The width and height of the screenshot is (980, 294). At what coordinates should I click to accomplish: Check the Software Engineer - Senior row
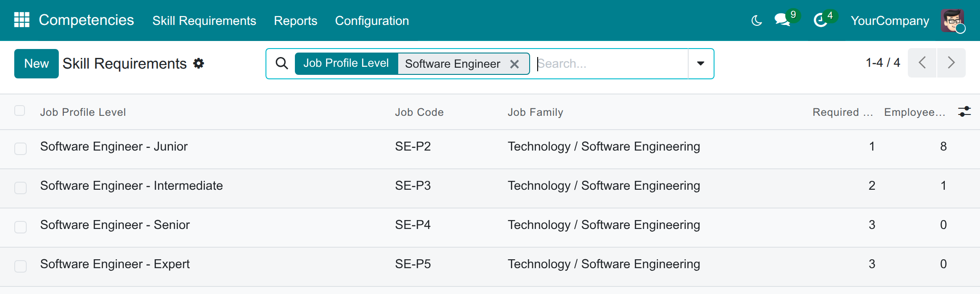[x=20, y=227]
